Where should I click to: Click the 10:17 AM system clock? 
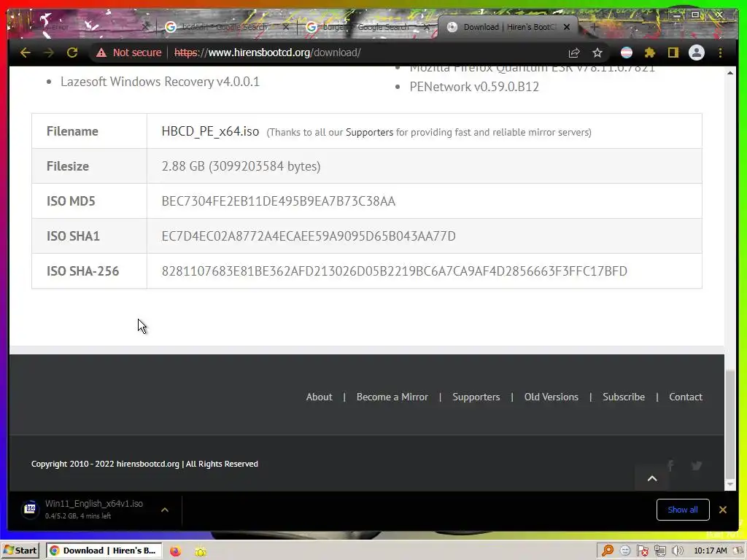click(x=711, y=551)
